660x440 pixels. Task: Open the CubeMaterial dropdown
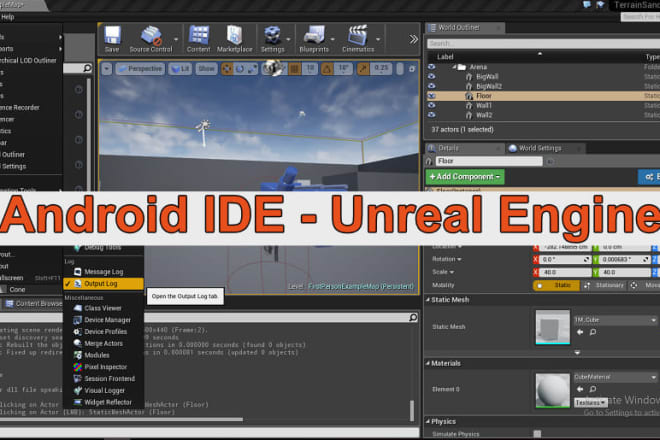615,377
